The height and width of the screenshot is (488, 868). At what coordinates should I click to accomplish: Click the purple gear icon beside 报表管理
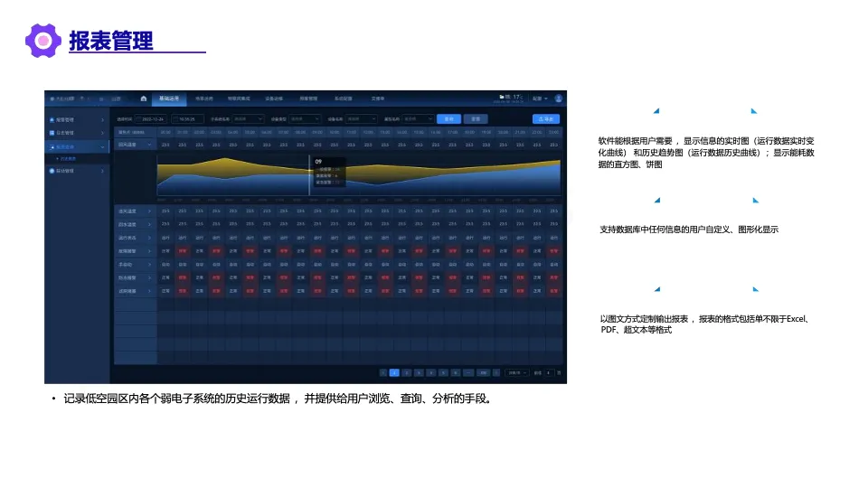coord(43,41)
